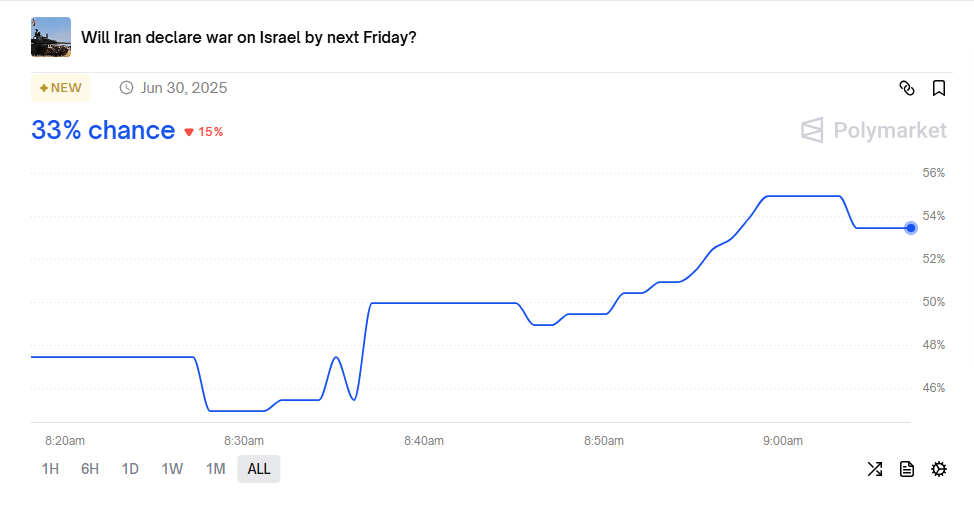The width and height of the screenshot is (974, 515).
Task: Open the document notes icon
Action: point(907,469)
